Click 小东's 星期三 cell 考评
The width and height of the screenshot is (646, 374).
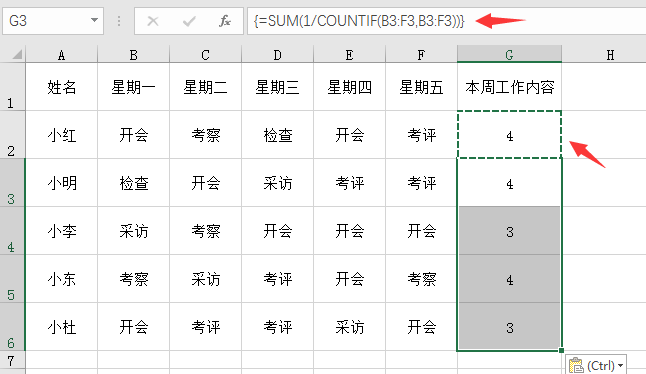click(x=277, y=279)
